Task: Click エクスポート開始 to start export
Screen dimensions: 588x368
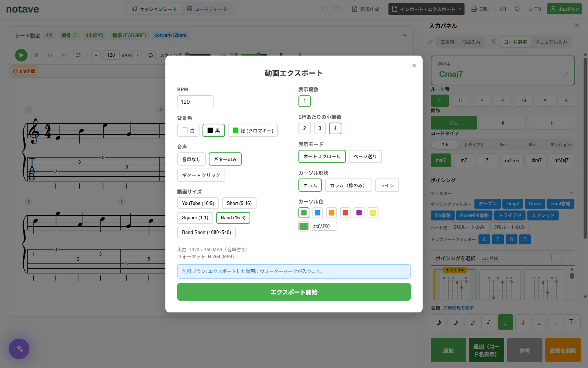Action: point(294,292)
